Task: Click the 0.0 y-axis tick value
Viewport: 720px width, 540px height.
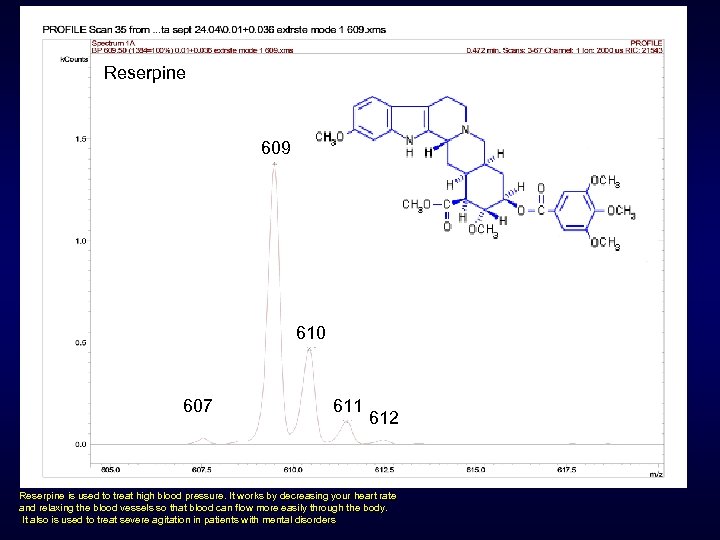Action: click(x=81, y=444)
